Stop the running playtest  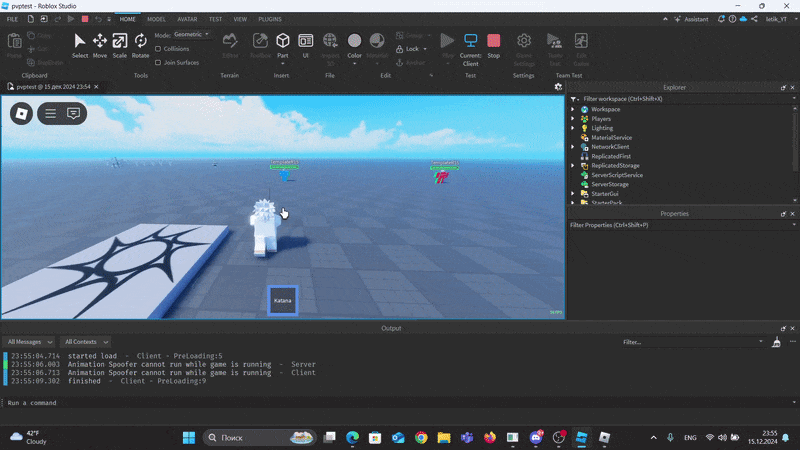pos(493,46)
